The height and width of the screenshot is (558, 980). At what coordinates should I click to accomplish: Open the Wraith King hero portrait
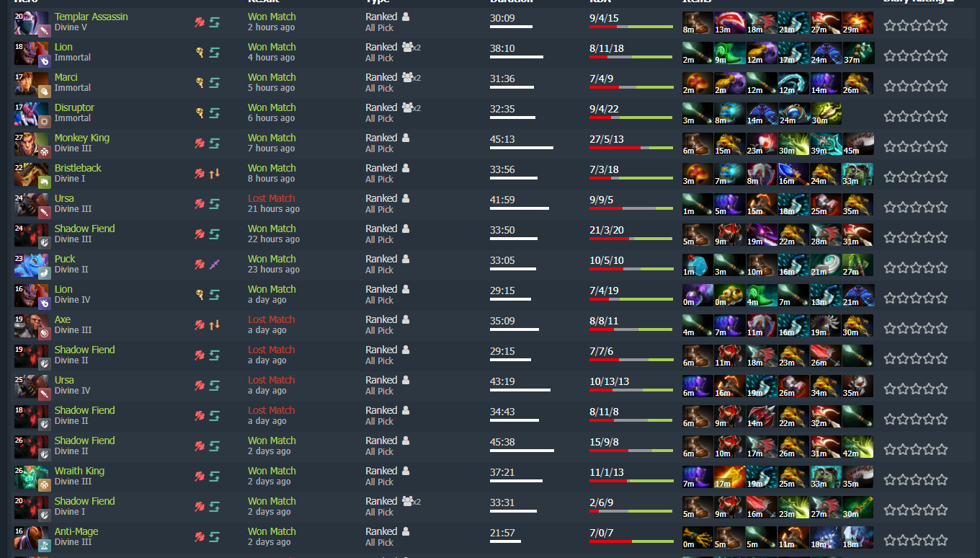point(32,477)
